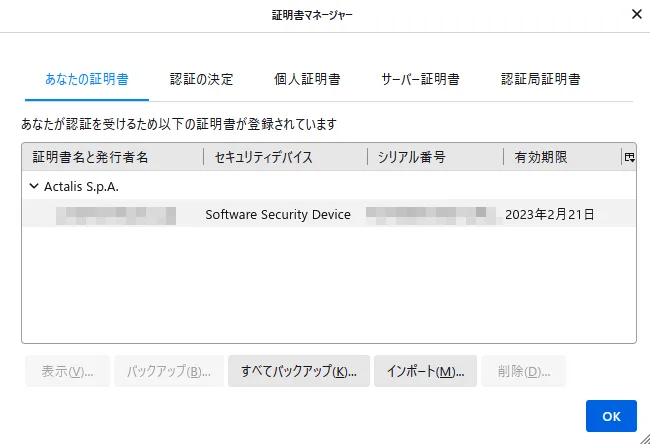Sort by 有効期限 column header
Screen dimensions: 650x444
pos(562,157)
